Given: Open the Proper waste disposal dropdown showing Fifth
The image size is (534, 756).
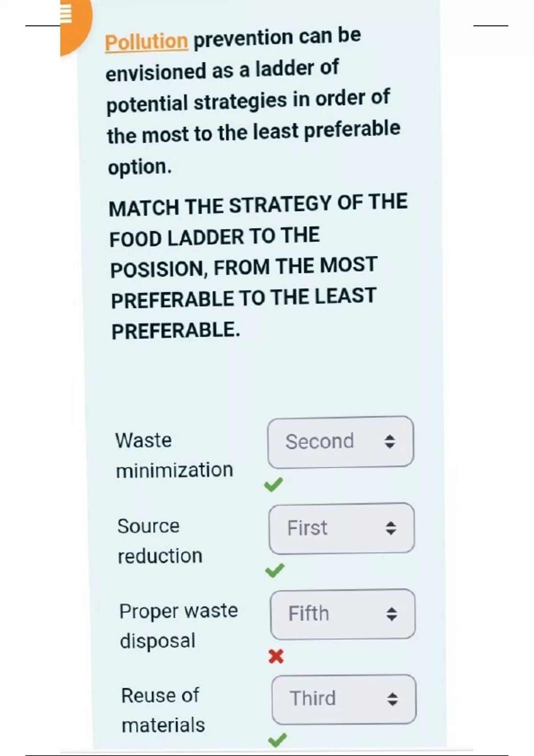Looking at the screenshot, I should point(342,614).
